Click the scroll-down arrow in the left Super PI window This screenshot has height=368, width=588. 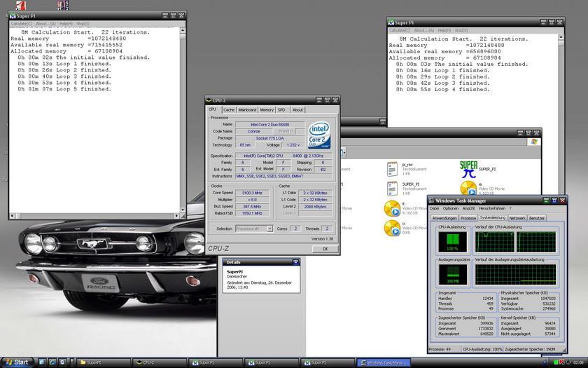pos(183,210)
